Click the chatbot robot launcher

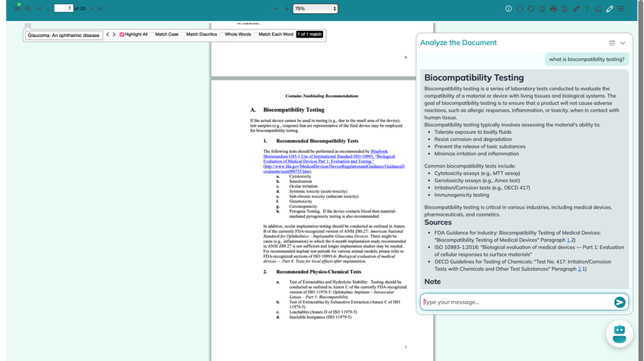[620, 333]
